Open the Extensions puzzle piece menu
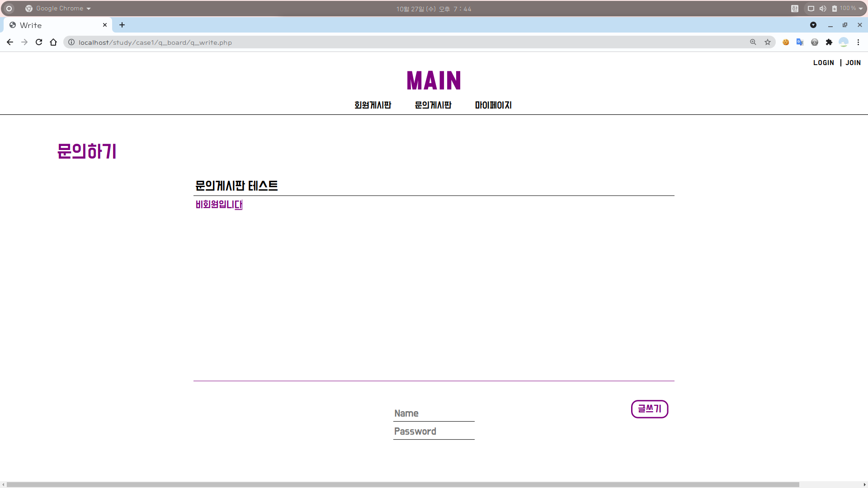 pos(829,42)
